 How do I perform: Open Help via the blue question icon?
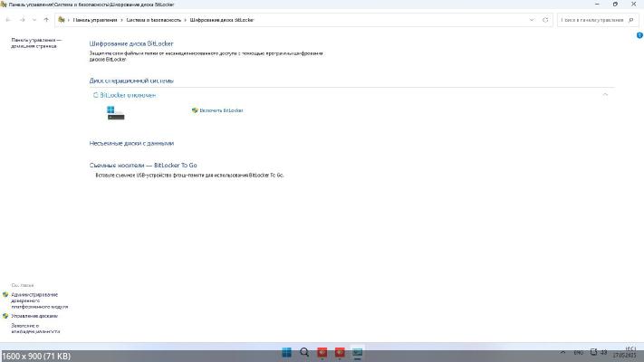click(x=639, y=35)
